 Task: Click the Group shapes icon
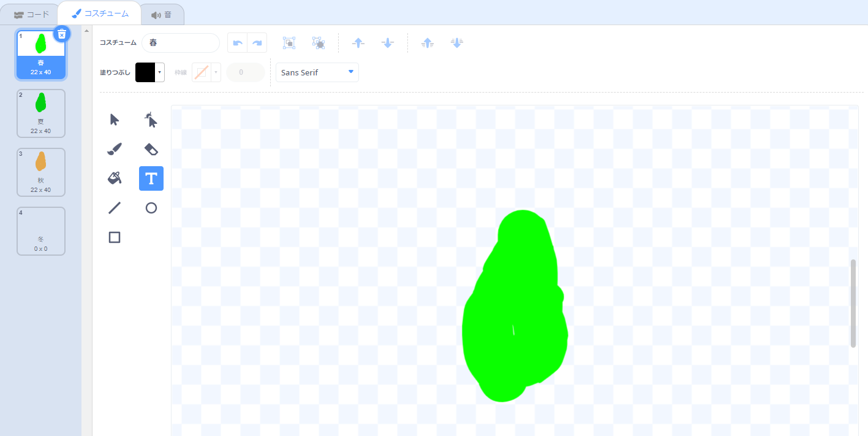289,42
